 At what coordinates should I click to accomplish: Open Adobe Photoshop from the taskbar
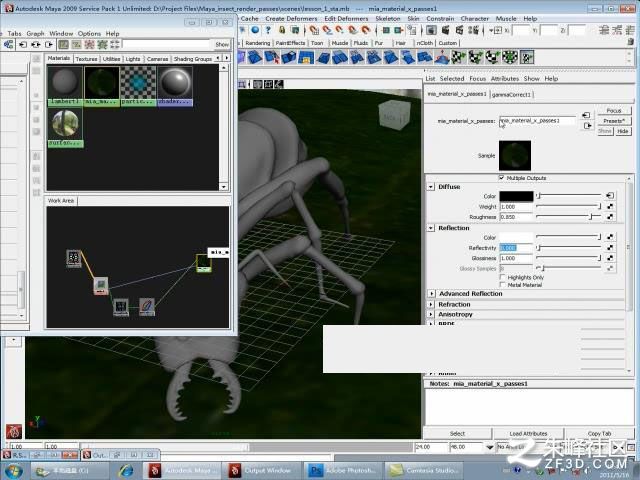coord(343,471)
